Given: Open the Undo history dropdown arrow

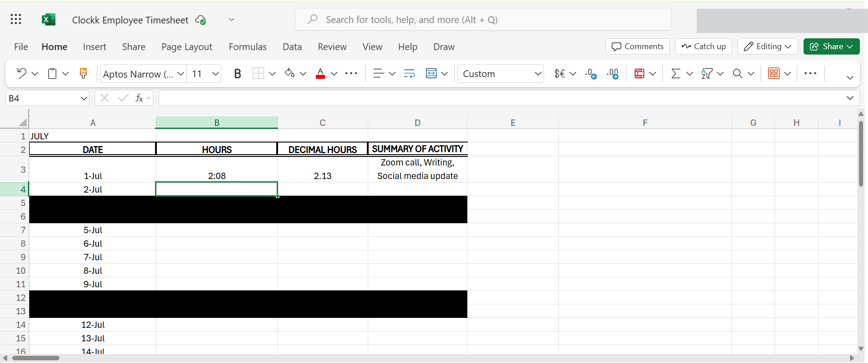Looking at the screenshot, I should pyautogui.click(x=35, y=74).
